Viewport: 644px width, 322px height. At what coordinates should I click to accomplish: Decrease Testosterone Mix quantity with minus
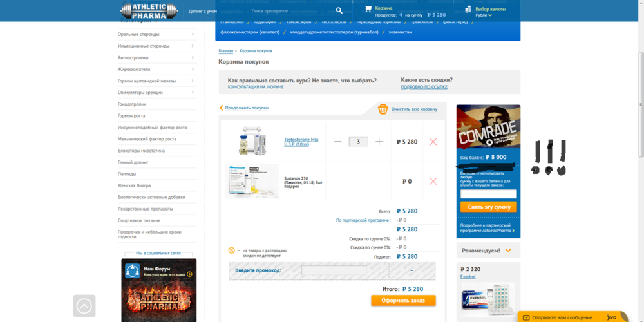pos(338,142)
